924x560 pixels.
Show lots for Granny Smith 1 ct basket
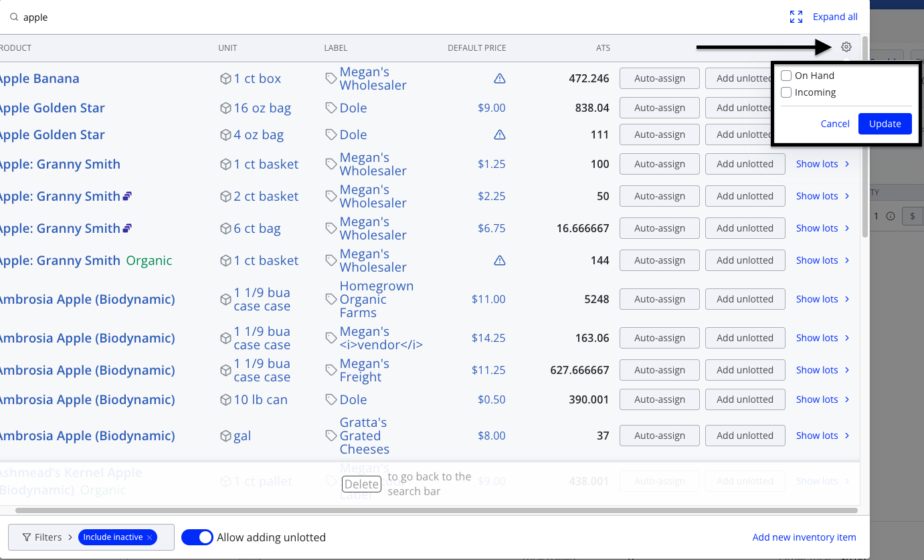click(x=822, y=164)
